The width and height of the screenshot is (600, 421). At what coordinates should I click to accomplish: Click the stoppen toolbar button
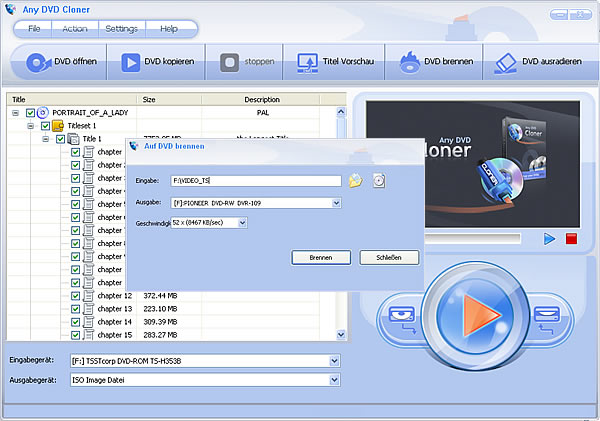pyautogui.click(x=245, y=62)
